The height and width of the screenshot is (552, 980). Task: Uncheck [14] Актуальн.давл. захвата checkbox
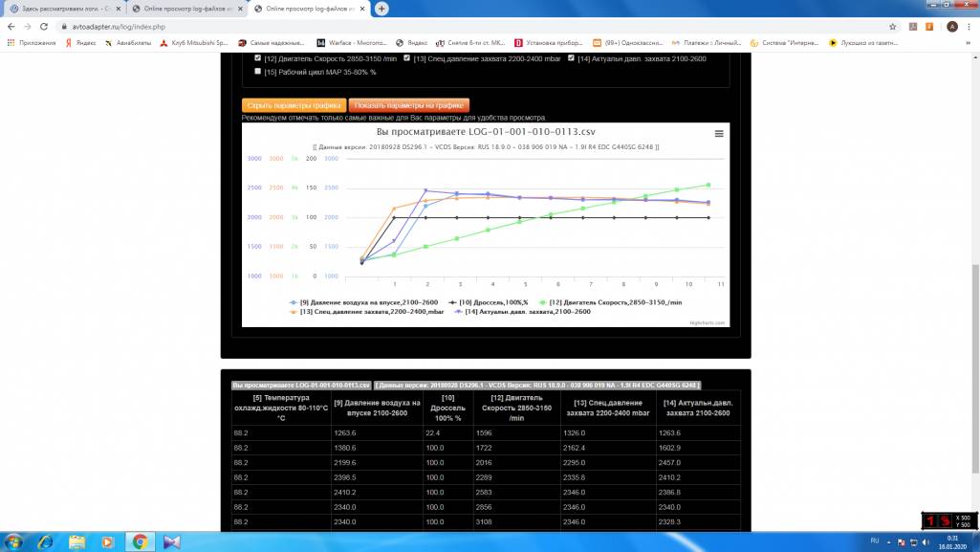pyautogui.click(x=571, y=58)
